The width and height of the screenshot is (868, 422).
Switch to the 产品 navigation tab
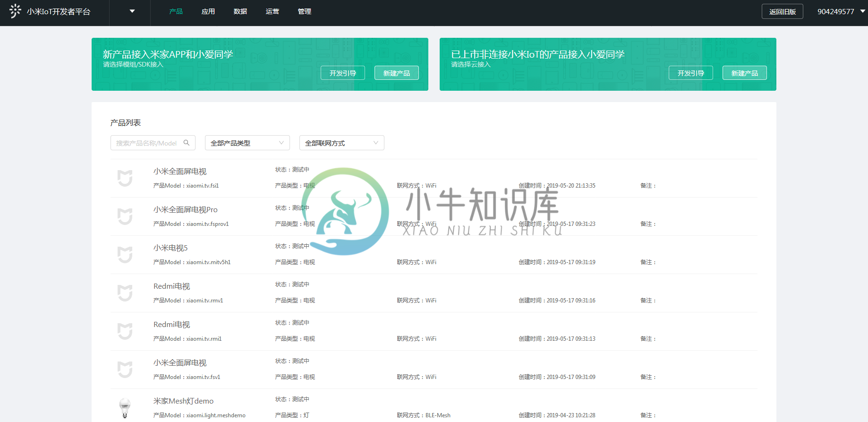pos(176,11)
